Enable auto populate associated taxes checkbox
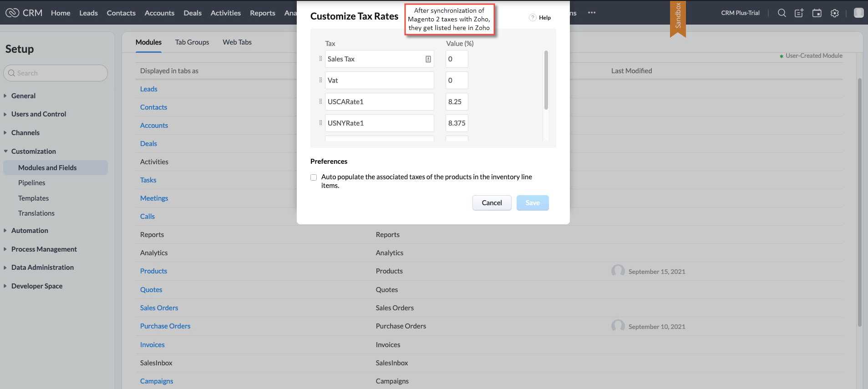 [x=314, y=177]
